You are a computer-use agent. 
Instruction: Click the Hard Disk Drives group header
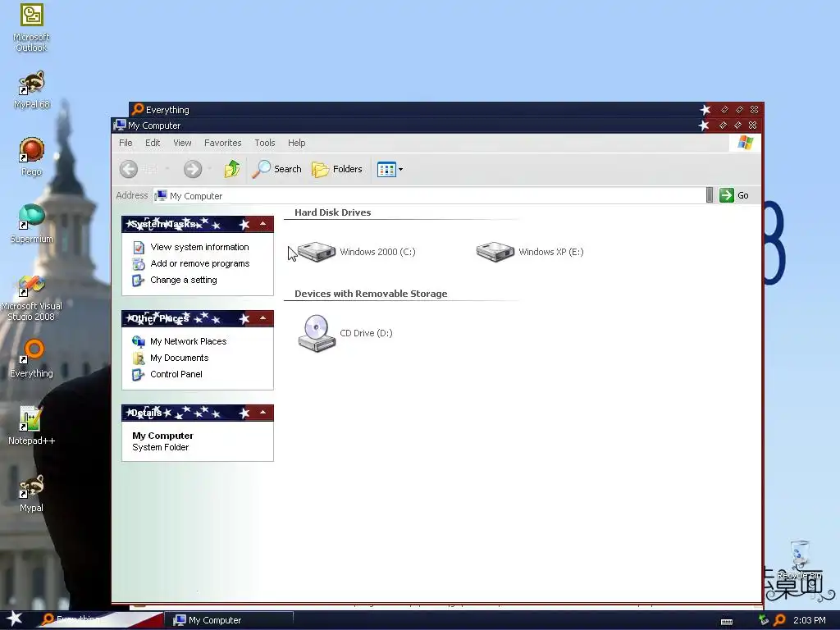point(333,212)
